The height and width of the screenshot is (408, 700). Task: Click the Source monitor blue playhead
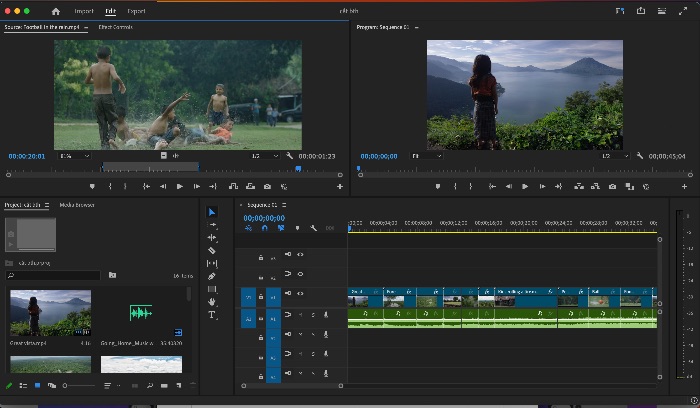click(298, 168)
